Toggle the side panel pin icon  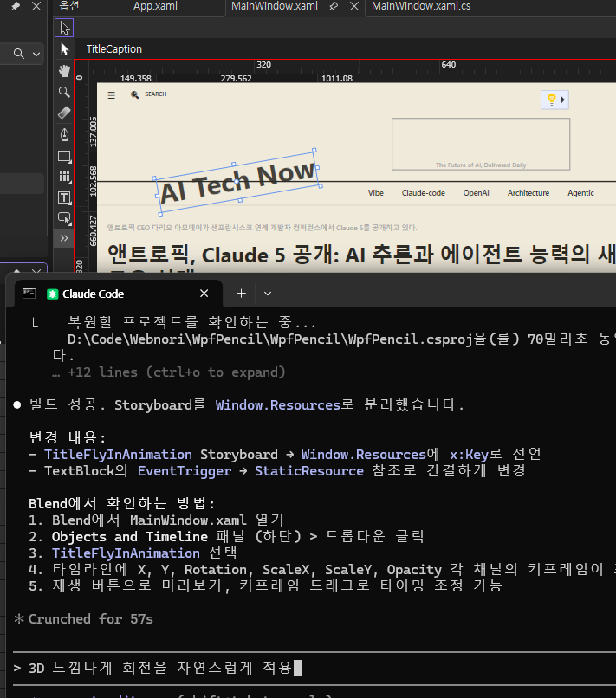[x=16, y=7]
